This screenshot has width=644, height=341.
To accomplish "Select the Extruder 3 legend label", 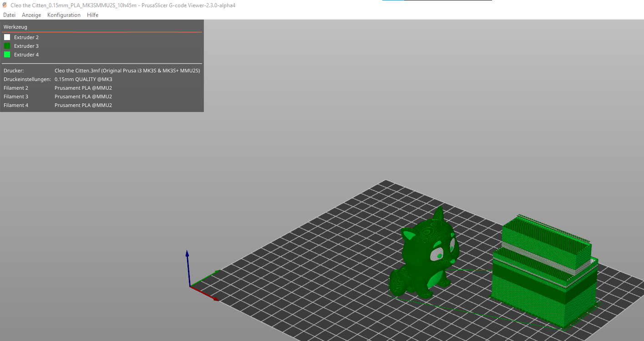I will [x=26, y=46].
